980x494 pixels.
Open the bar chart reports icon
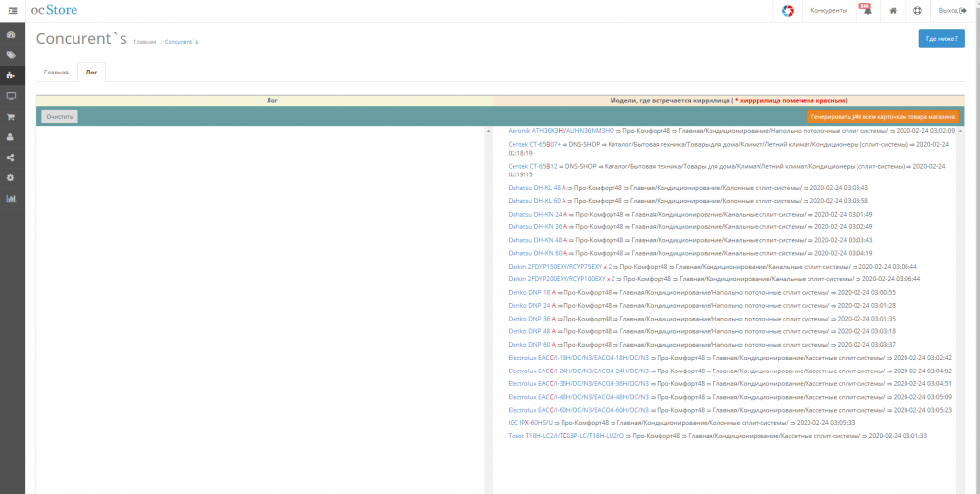click(11, 199)
